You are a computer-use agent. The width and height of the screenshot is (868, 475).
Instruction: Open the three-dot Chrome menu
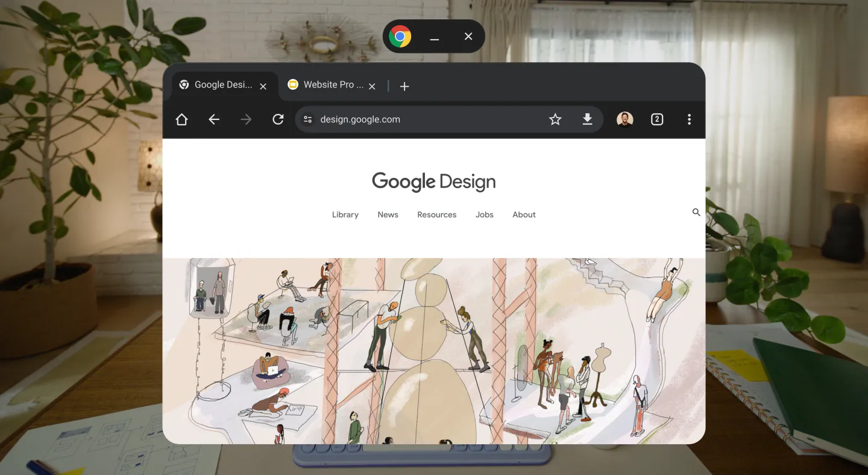pyautogui.click(x=689, y=119)
